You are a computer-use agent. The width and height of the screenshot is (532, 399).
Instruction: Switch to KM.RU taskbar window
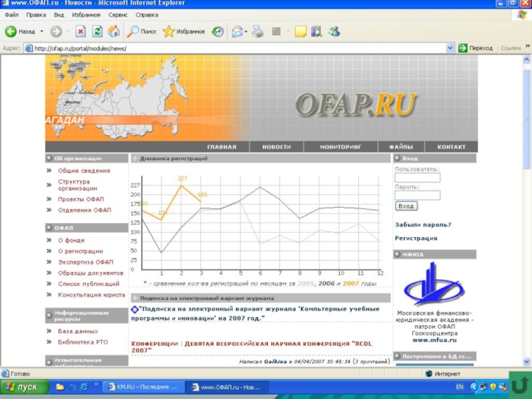(143, 387)
